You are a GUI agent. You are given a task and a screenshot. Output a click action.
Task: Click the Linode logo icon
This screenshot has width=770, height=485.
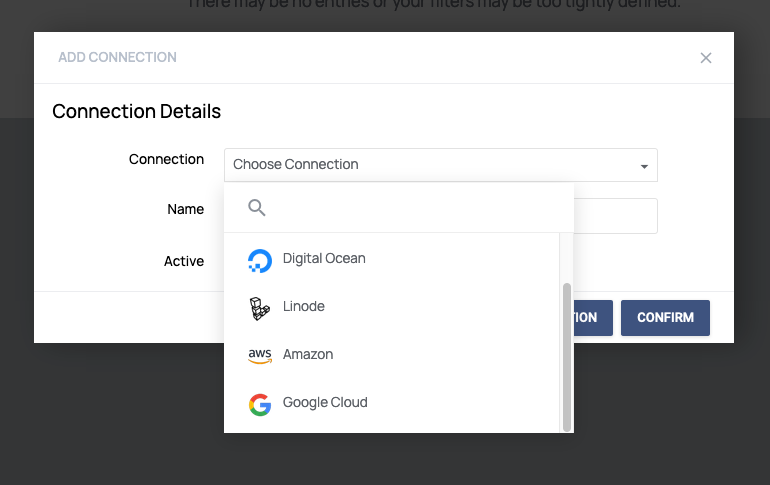tap(260, 309)
